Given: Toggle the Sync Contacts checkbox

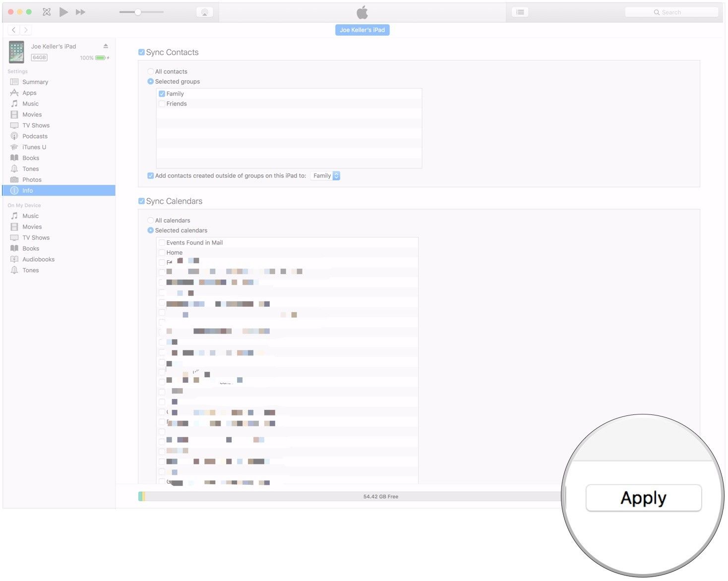Looking at the screenshot, I should point(142,53).
